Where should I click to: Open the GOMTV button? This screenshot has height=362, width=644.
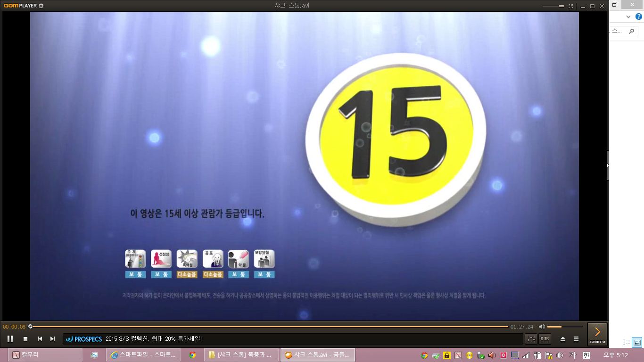(597, 334)
